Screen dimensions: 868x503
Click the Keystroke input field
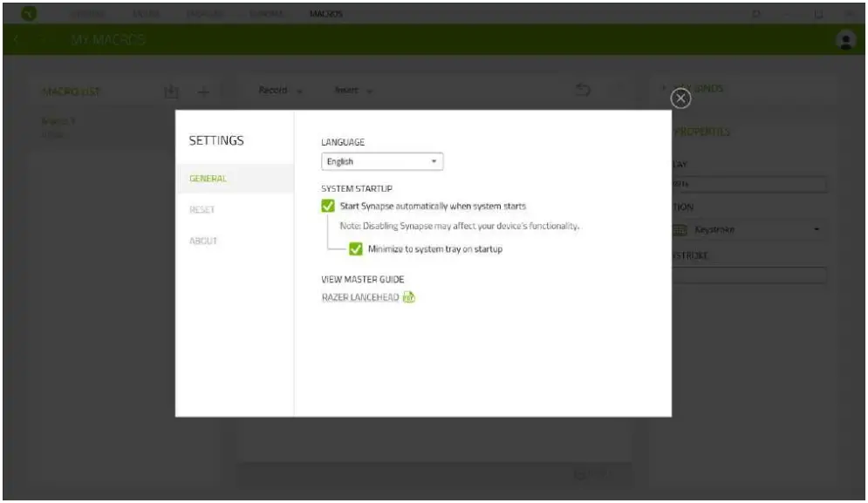click(750, 276)
